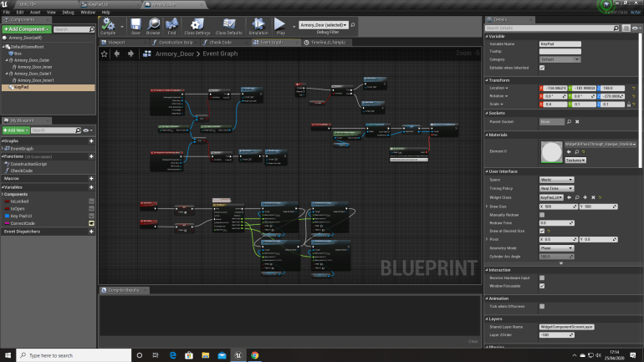Screen dimensions: 644x362
Task: Click Add New in My Blueprint
Action: pyautogui.click(x=16, y=130)
